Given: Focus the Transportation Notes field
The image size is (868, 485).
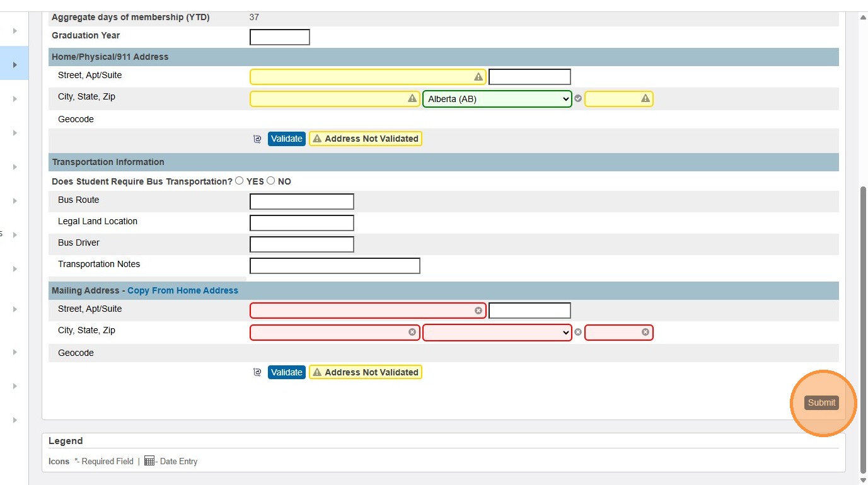Looking at the screenshot, I should click(x=335, y=266).
